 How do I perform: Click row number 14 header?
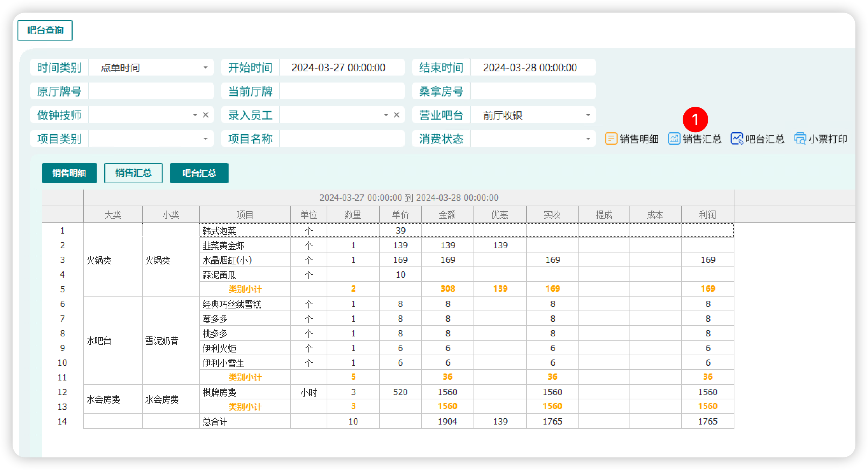click(x=62, y=421)
